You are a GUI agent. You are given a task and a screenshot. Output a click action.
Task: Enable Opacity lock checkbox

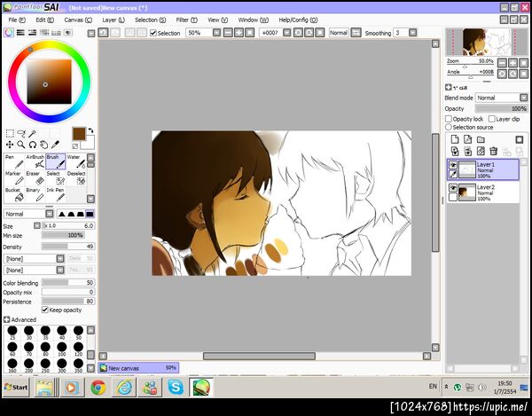(449, 119)
